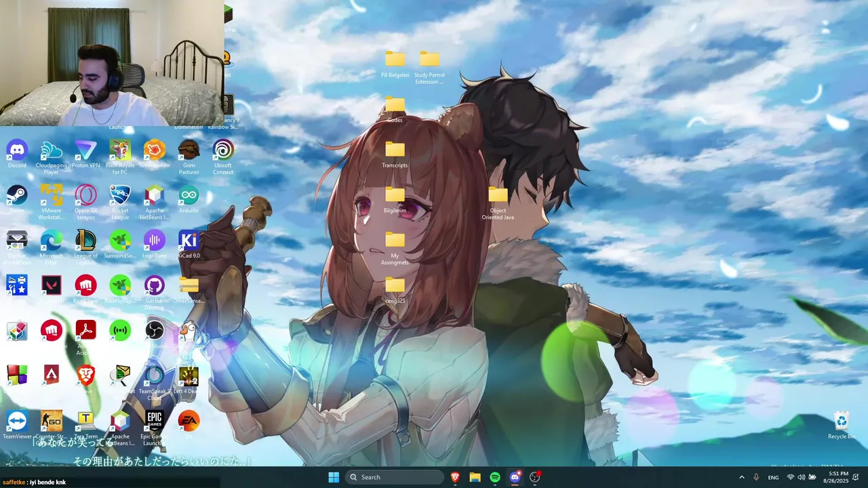Image resolution: width=868 pixels, height=488 pixels.
Task: Open the ENG language switcher
Action: pyautogui.click(x=773, y=477)
